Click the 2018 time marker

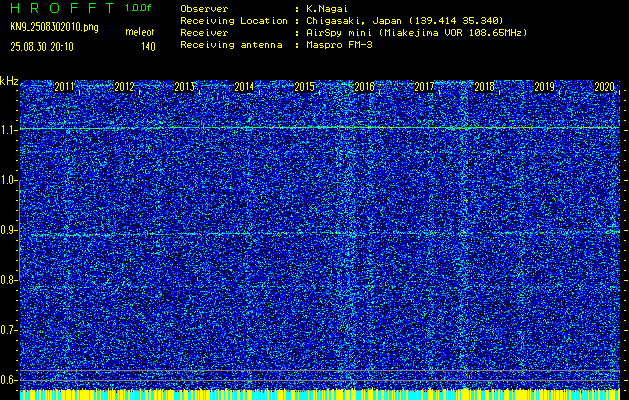[485, 87]
